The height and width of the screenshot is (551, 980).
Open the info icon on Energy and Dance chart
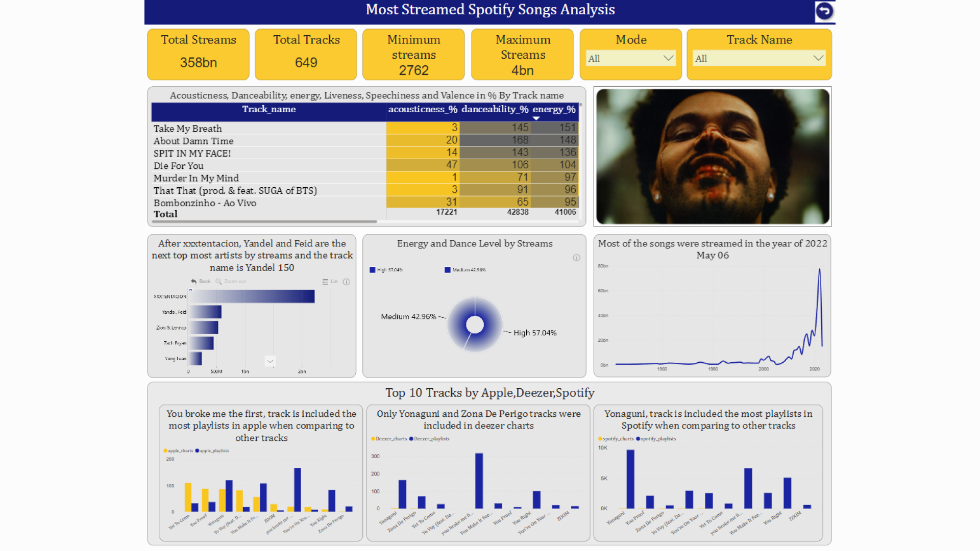pyautogui.click(x=576, y=258)
